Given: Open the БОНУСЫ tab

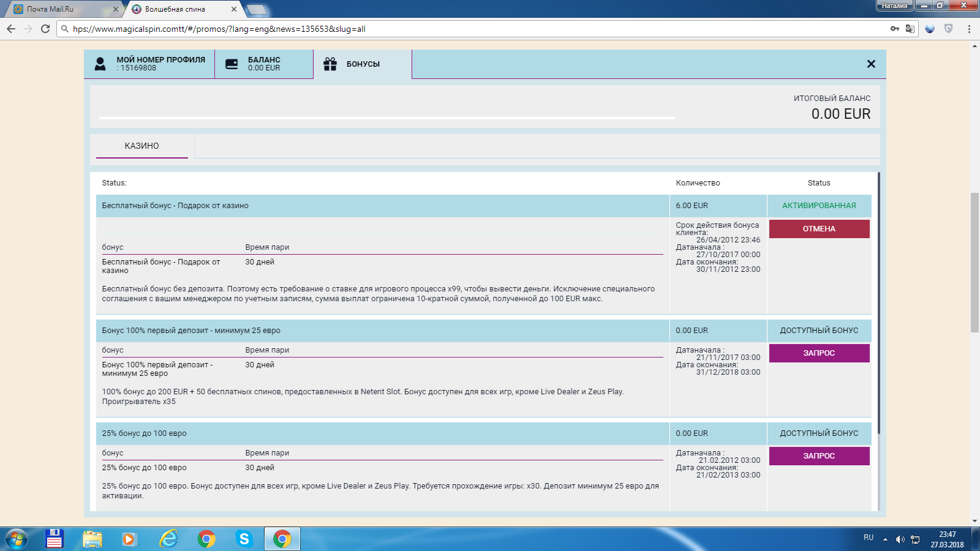Looking at the screenshot, I should tap(363, 64).
